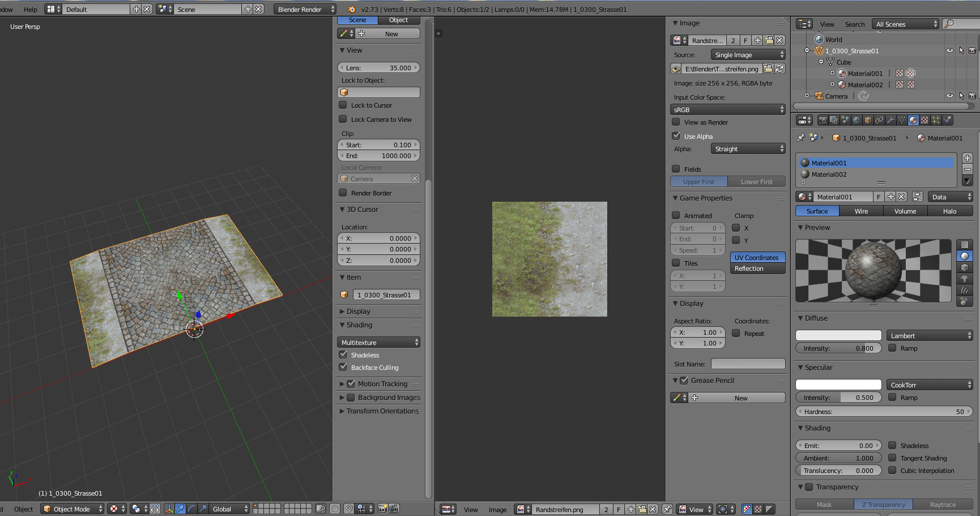Click New in the Grease Pencil panel

coord(740,398)
